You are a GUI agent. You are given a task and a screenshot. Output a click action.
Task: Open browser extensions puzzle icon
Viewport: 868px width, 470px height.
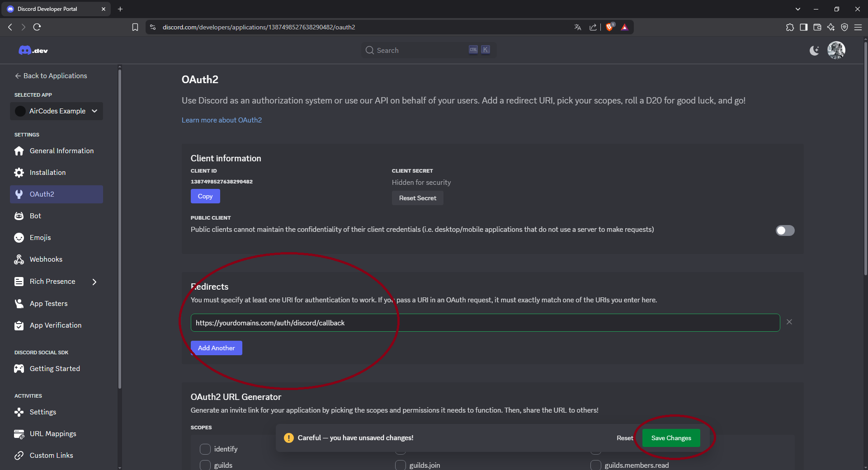tap(790, 27)
